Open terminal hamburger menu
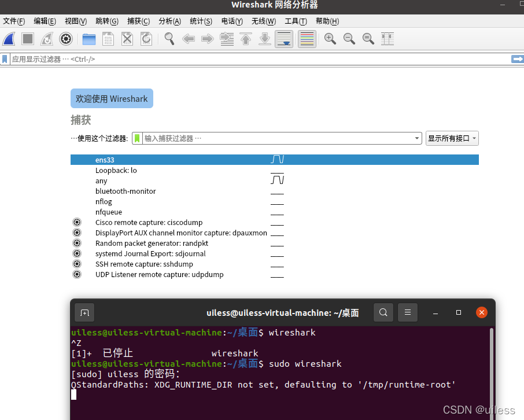Image resolution: width=524 pixels, height=420 pixels. (408, 312)
